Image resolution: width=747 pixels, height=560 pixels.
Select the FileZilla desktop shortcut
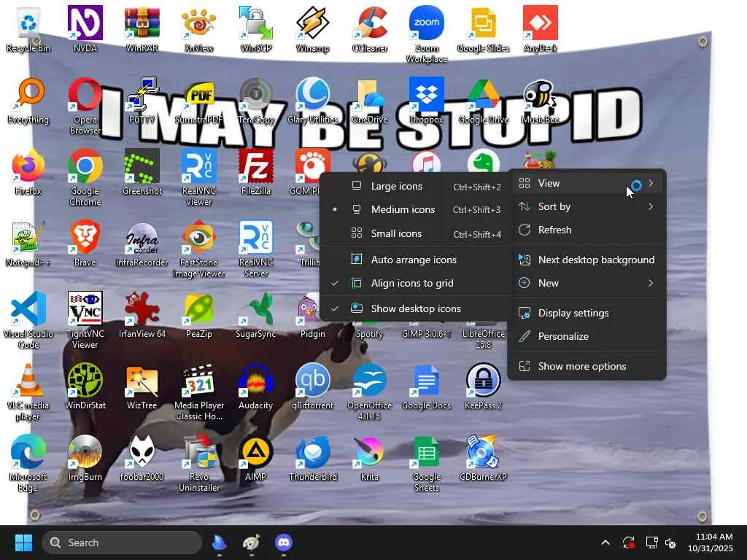tap(256, 172)
